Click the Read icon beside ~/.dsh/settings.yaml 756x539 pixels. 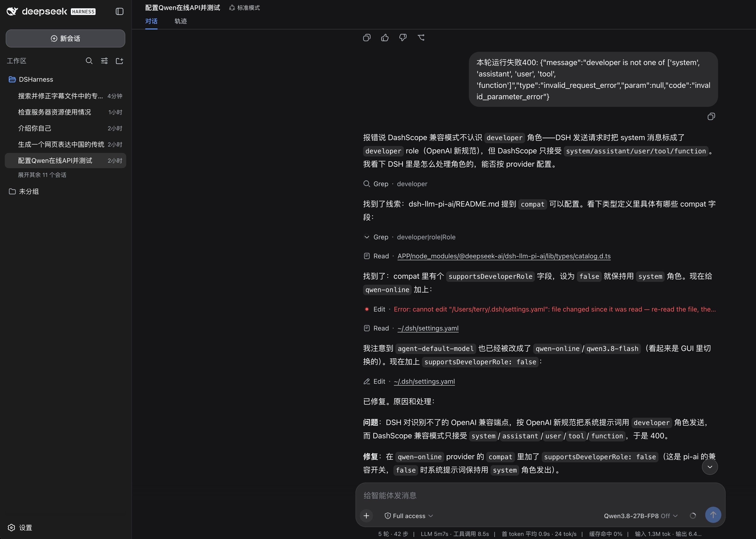(367, 328)
